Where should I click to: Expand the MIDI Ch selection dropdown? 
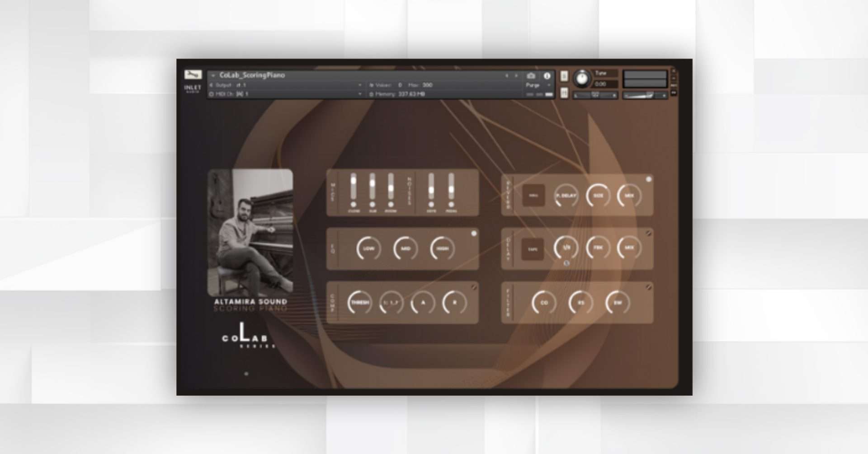[360, 94]
